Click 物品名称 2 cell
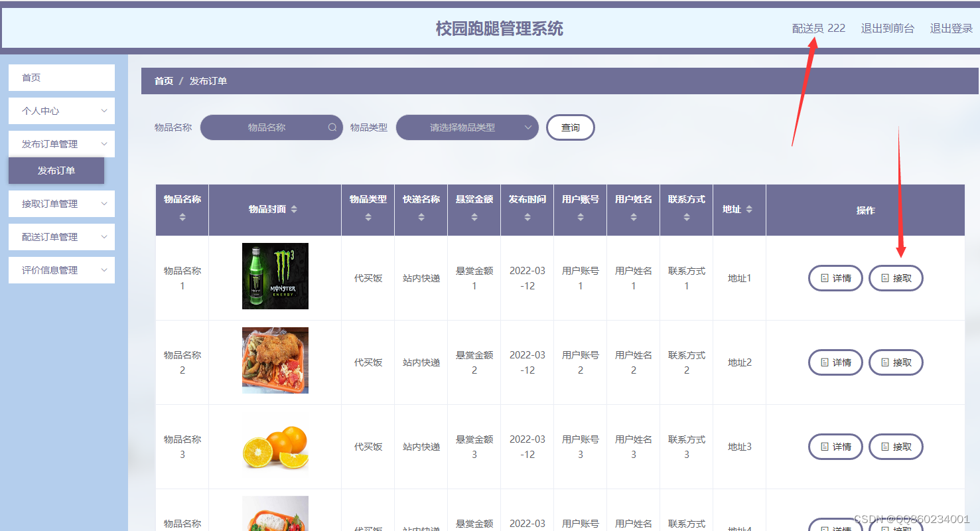 (182, 362)
